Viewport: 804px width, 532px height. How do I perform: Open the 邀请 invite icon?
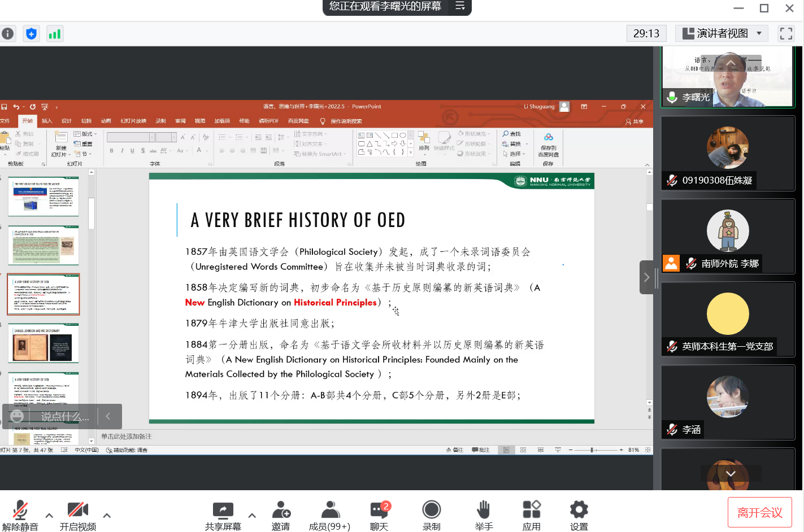281,511
